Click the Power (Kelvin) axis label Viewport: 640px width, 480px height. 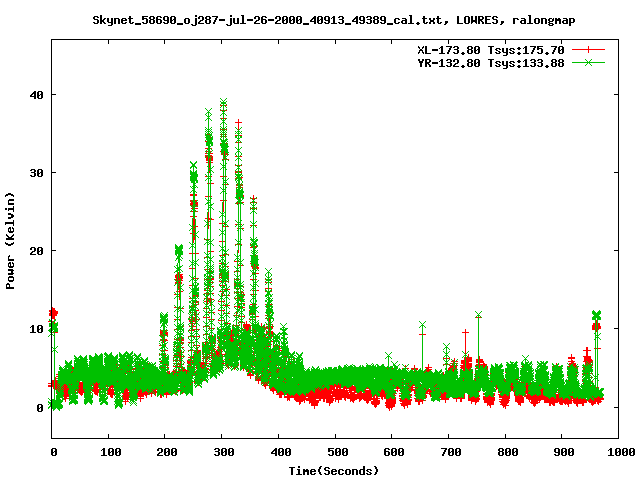coord(10,241)
